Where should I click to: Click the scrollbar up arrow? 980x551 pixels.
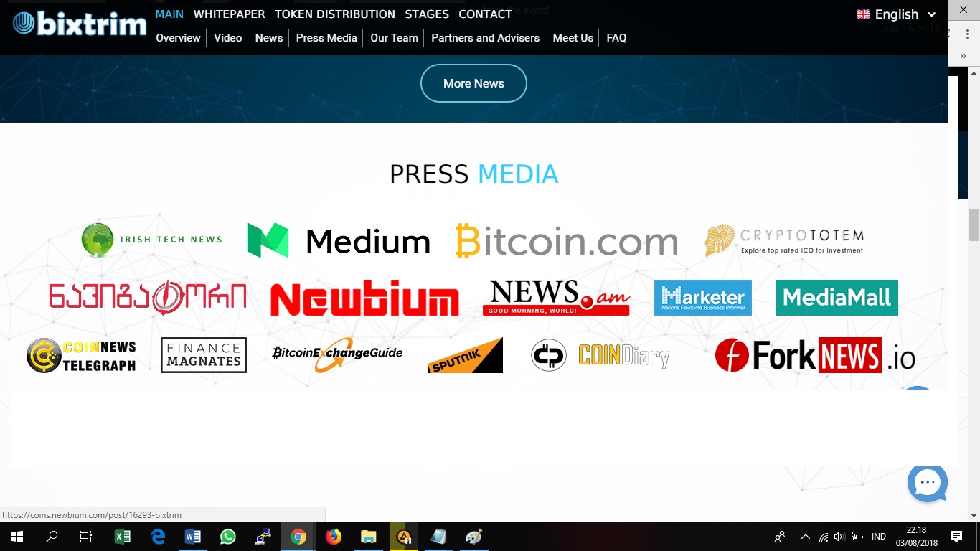pyautogui.click(x=974, y=72)
